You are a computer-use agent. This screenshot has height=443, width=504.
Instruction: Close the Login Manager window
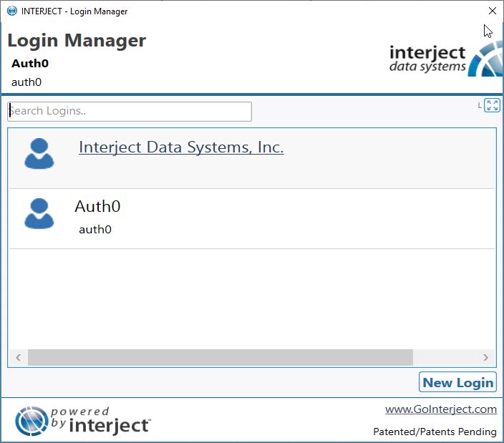click(492, 11)
